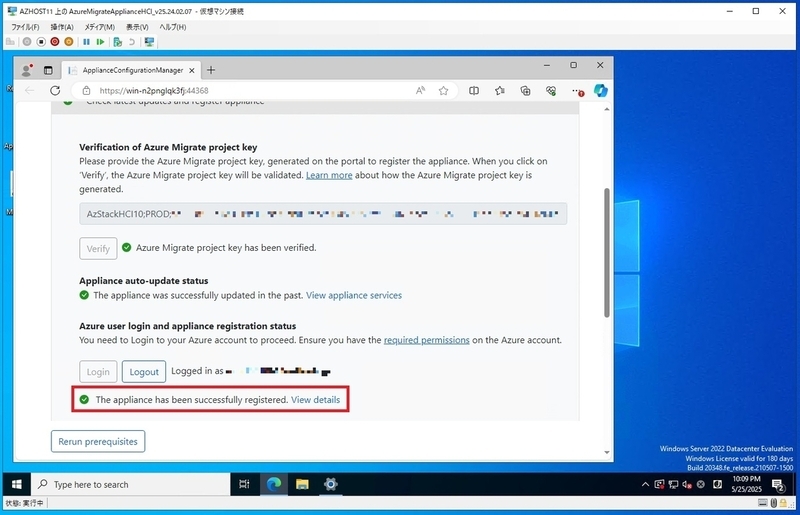Click the Learn more link
800x515 pixels.
[x=329, y=175]
